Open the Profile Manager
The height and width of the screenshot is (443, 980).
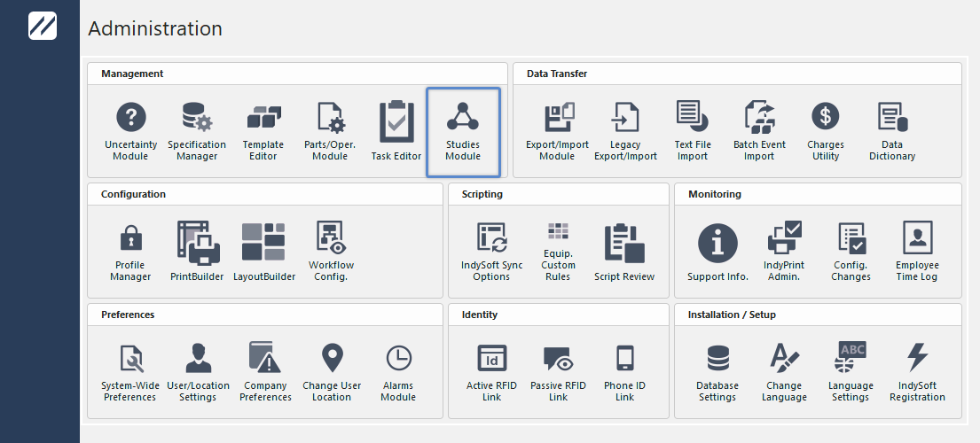pos(130,253)
